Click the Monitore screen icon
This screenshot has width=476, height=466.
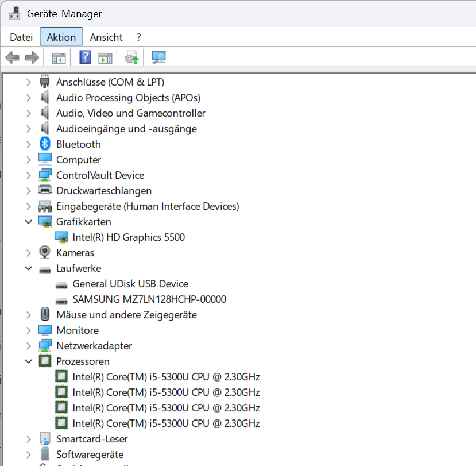45,330
